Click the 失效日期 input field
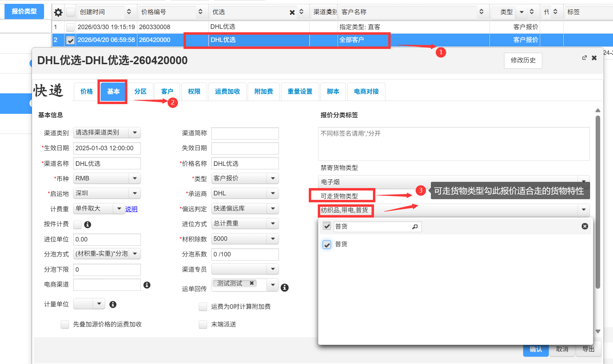 [245, 148]
